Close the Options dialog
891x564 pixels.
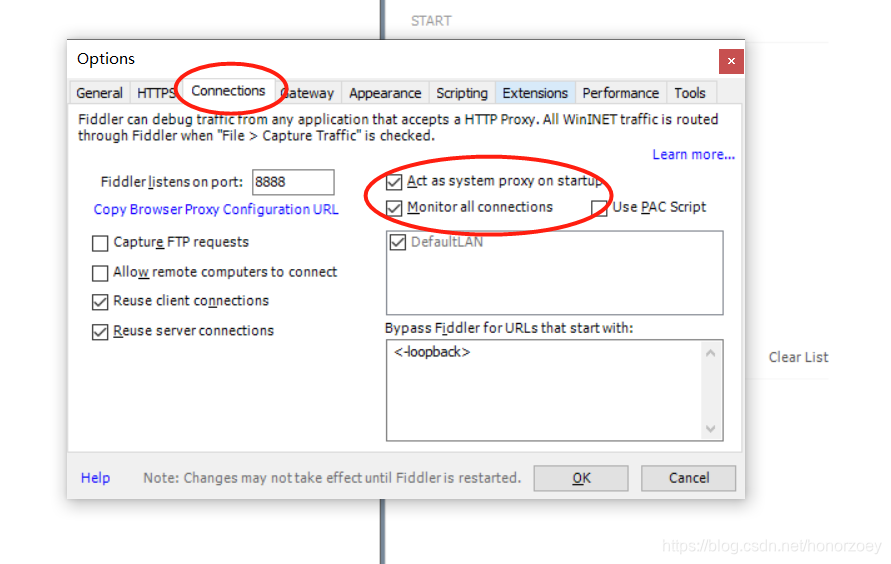731,61
